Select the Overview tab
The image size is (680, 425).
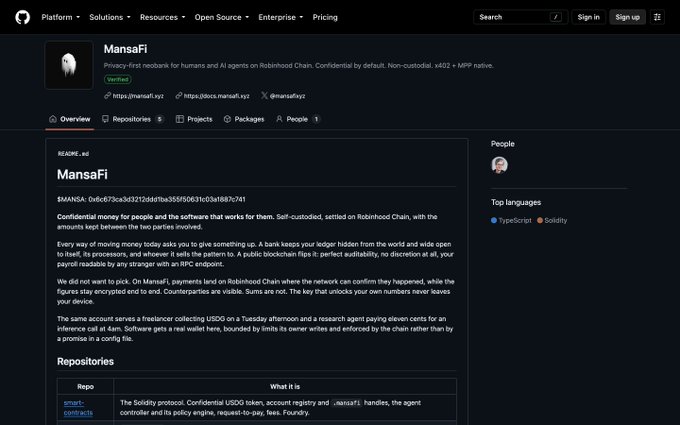coord(69,119)
